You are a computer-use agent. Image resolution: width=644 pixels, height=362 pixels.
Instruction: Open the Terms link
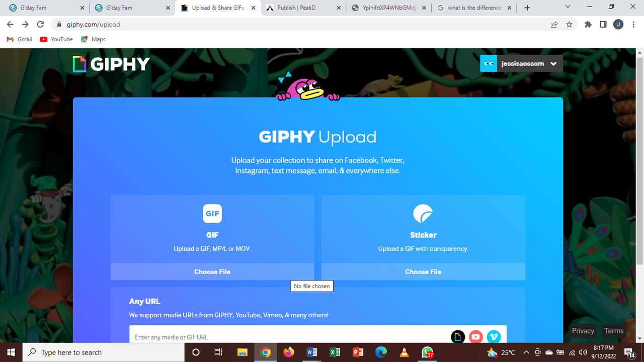tap(614, 331)
